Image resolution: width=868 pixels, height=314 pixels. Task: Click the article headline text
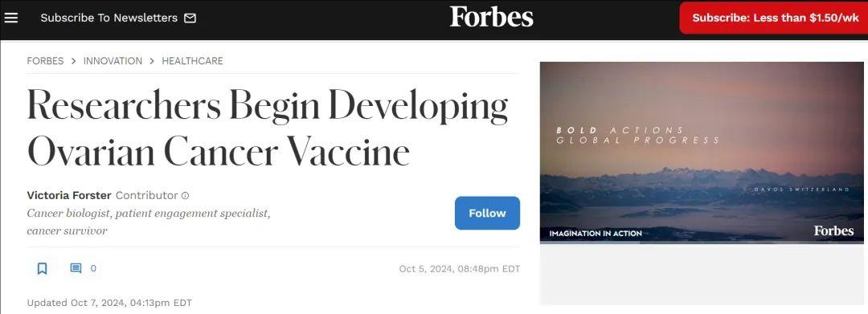(268, 128)
